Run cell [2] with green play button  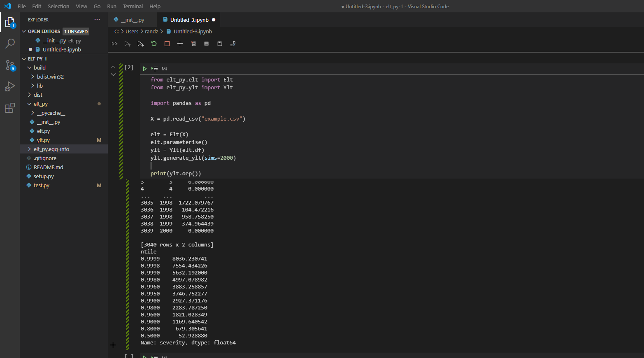[x=145, y=69]
